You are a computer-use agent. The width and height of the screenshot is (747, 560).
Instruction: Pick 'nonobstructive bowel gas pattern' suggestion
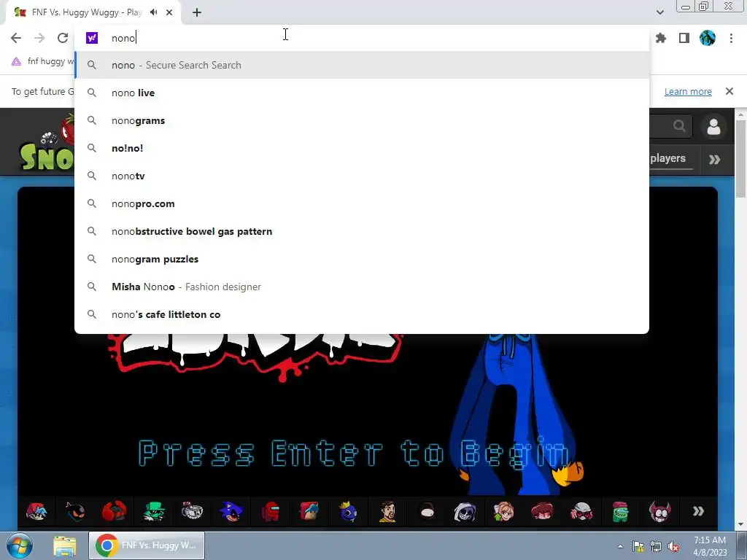362,231
